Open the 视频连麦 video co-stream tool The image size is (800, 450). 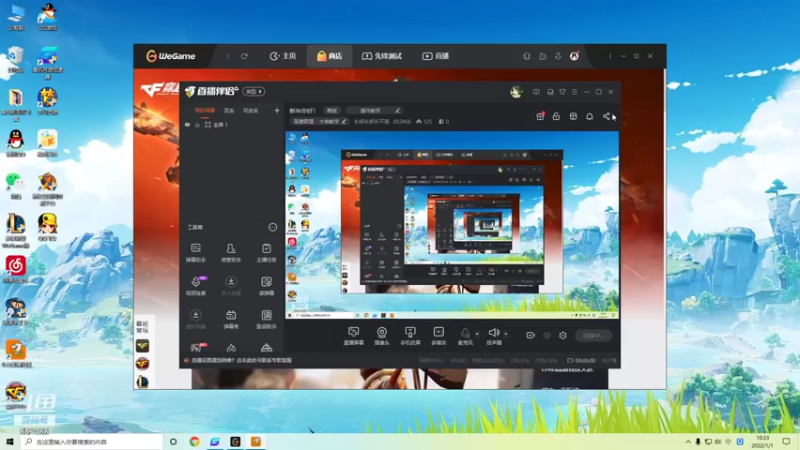pyautogui.click(x=195, y=286)
